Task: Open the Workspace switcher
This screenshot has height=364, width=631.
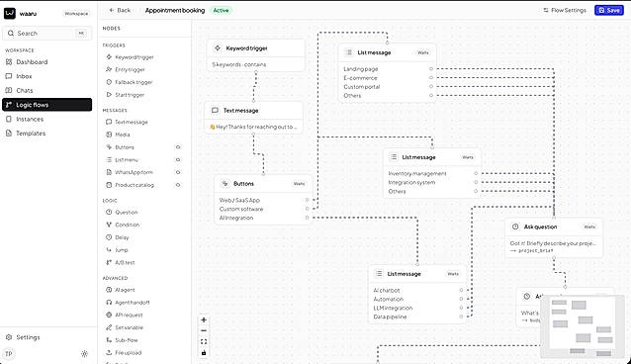Action: click(76, 14)
